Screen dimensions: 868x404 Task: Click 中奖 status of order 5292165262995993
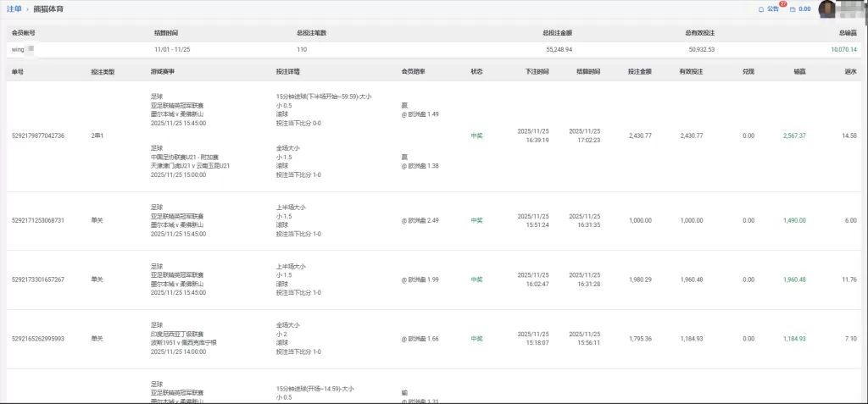[x=476, y=339]
